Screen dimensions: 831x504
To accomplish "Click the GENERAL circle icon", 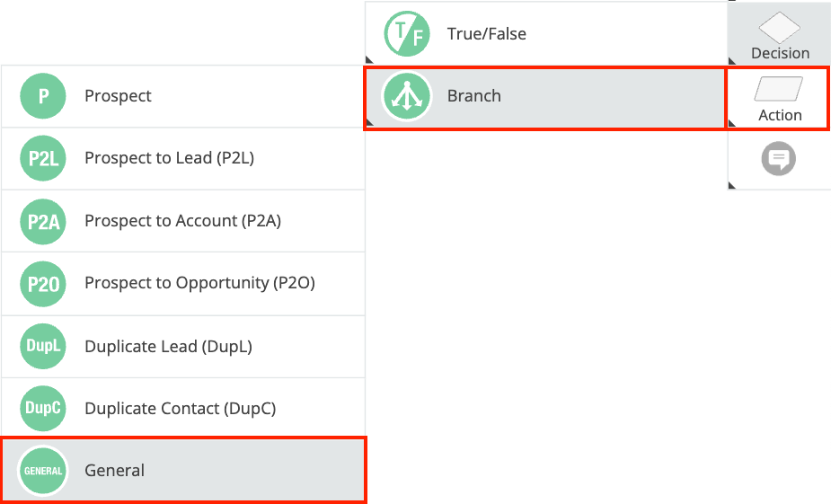I will tap(43, 471).
